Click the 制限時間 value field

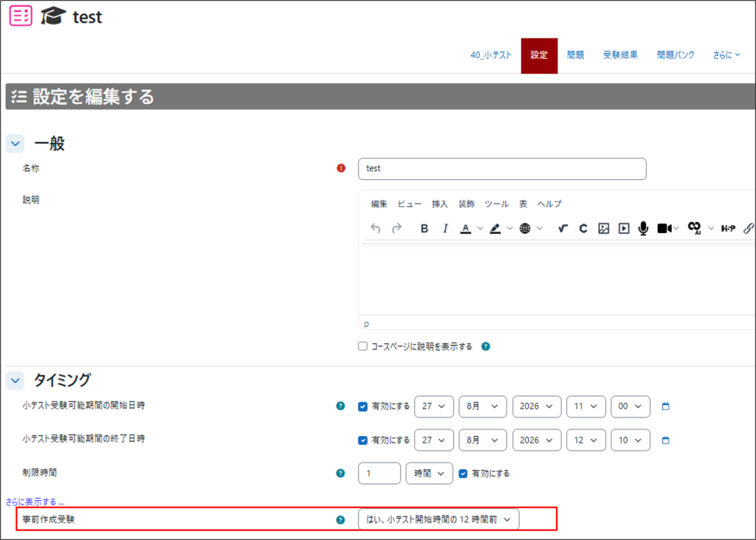[x=379, y=474]
